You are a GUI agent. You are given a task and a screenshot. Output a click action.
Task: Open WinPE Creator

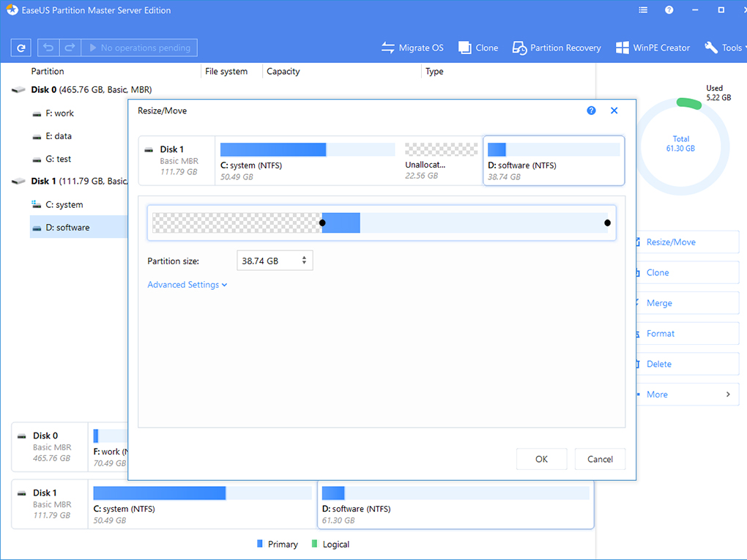pos(653,48)
